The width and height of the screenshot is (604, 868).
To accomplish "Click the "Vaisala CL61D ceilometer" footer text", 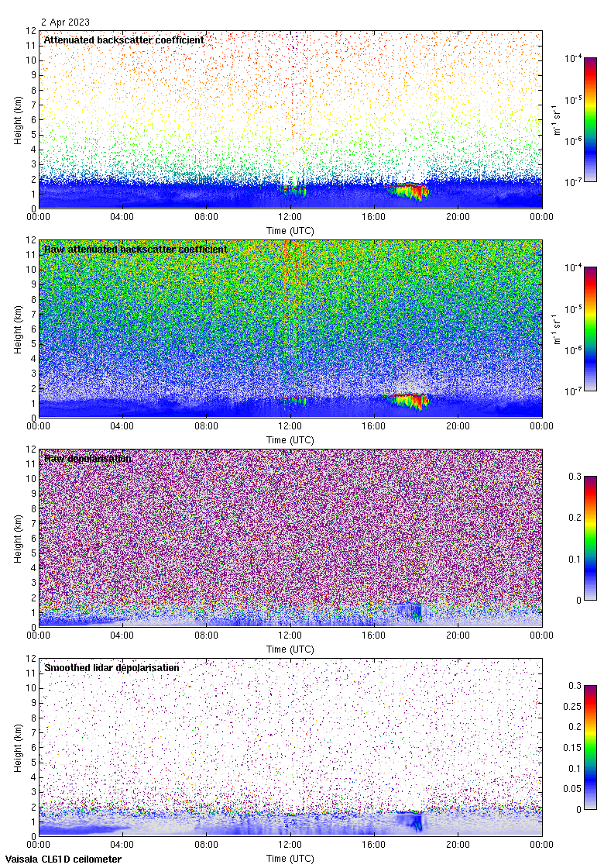I will [63, 859].
